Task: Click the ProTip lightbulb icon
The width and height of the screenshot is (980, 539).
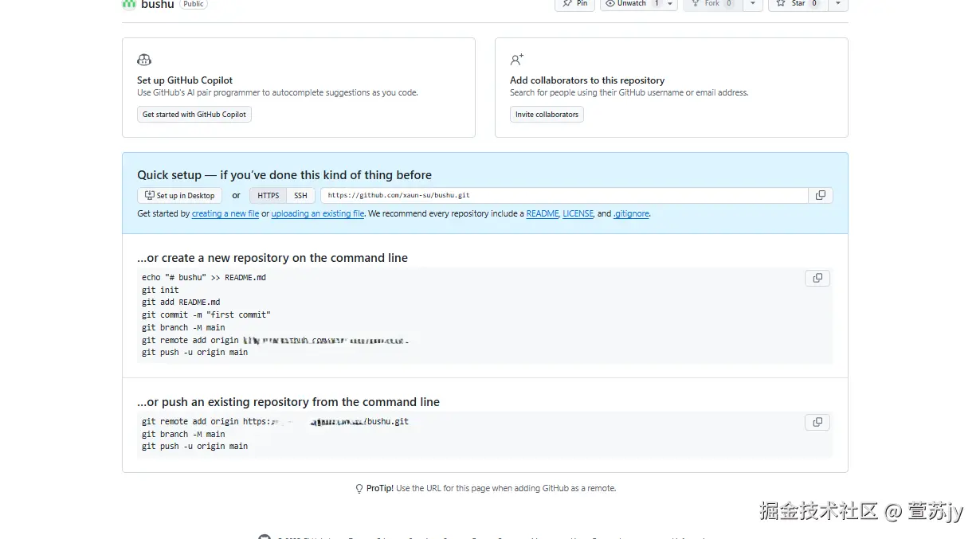Action: coord(359,489)
